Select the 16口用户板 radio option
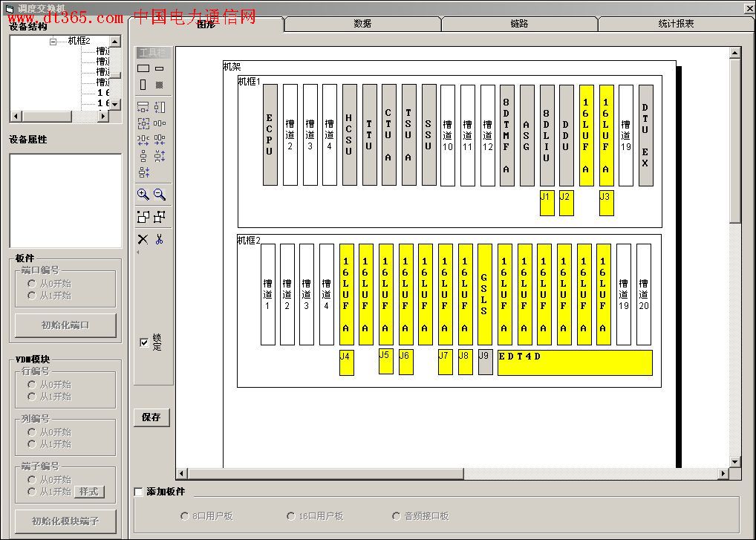Image resolution: width=756 pixels, height=540 pixels. point(291,516)
